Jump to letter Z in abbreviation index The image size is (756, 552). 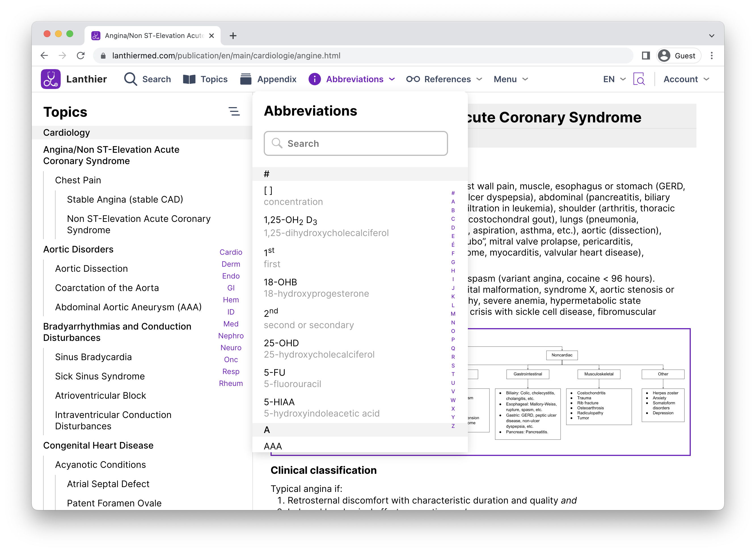pos(453,426)
